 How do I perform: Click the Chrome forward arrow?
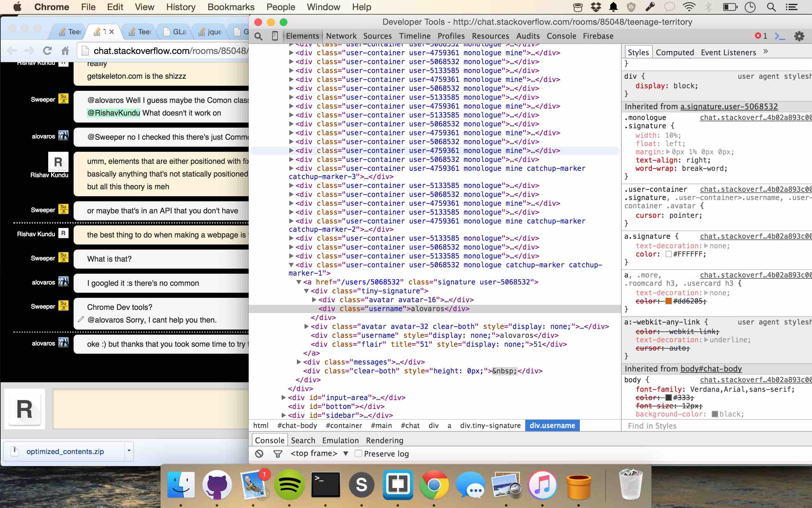[x=29, y=51]
